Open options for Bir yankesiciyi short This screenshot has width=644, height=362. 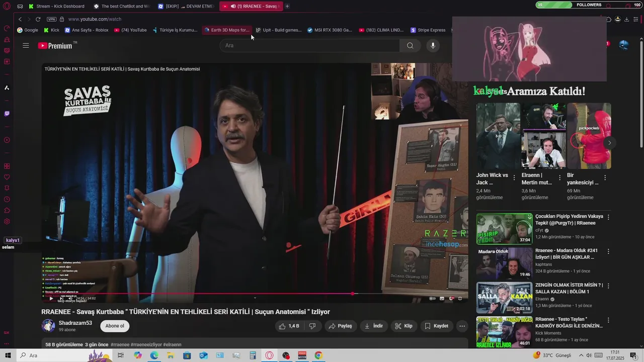(x=605, y=177)
